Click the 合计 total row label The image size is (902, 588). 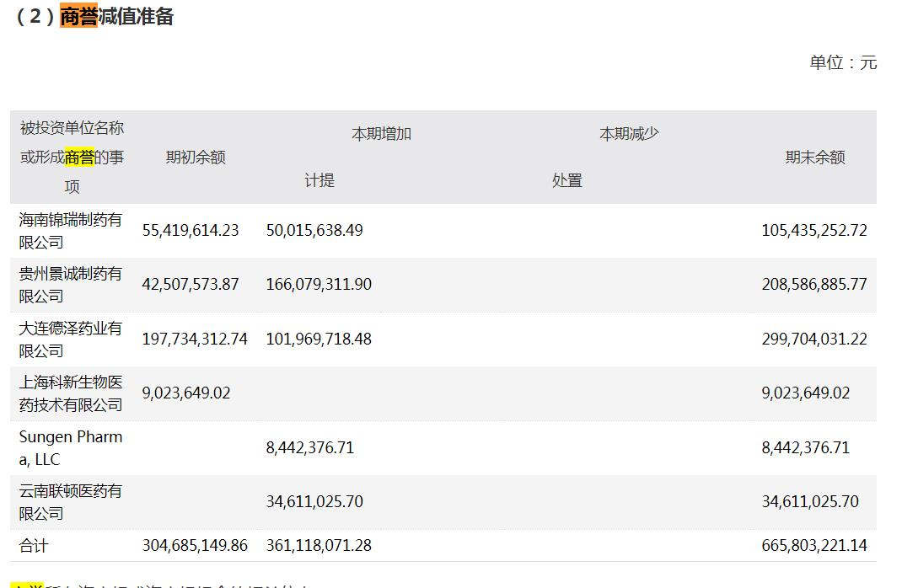[x=34, y=546]
